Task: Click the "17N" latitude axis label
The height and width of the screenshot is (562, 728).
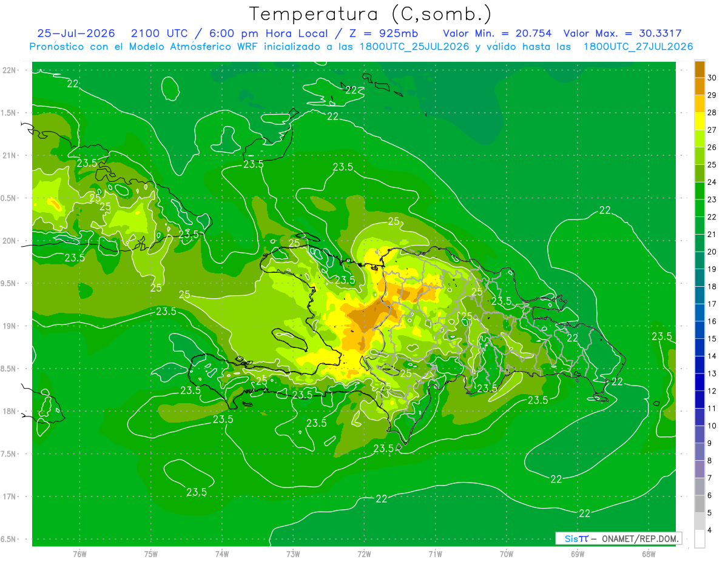Action: [x=9, y=497]
